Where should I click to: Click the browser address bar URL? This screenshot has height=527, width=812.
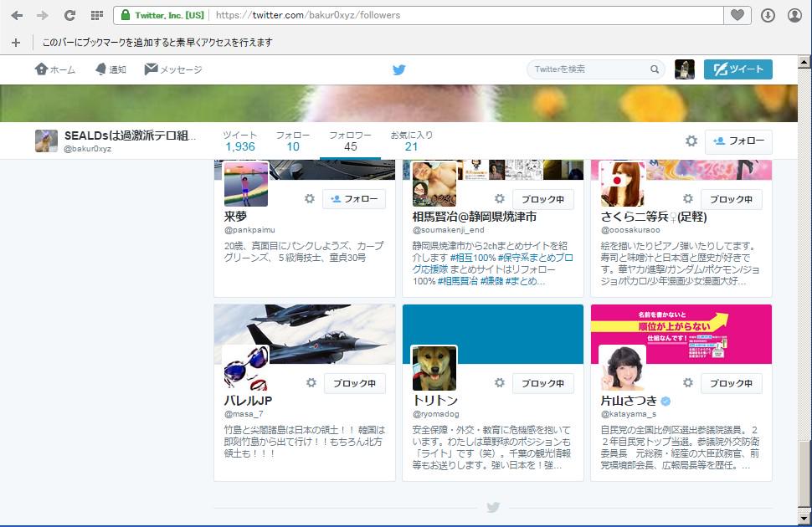point(308,16)
